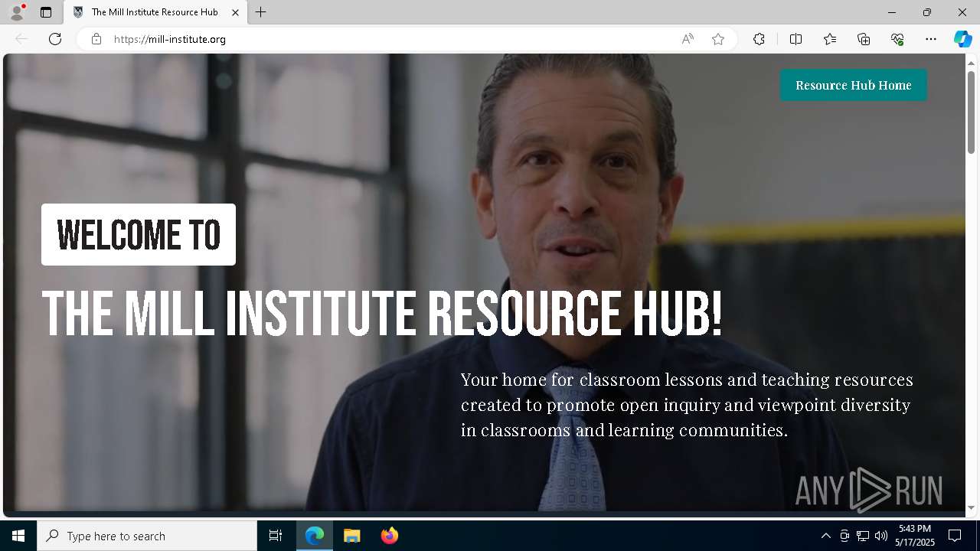This screenshot has height=551, width=980.
Task: Open the Extensions menu
Action: (759, 39)
